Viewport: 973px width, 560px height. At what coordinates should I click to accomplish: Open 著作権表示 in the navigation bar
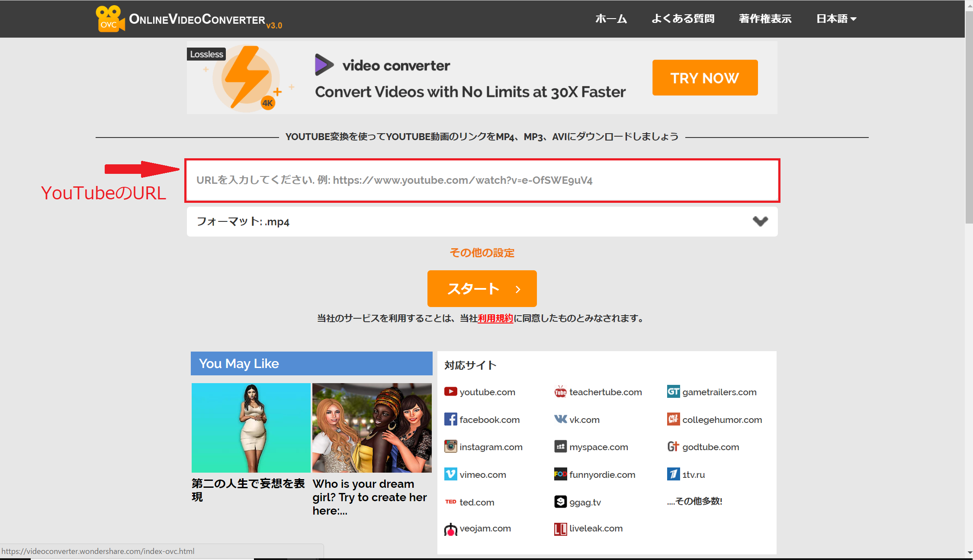pos(765,19)
